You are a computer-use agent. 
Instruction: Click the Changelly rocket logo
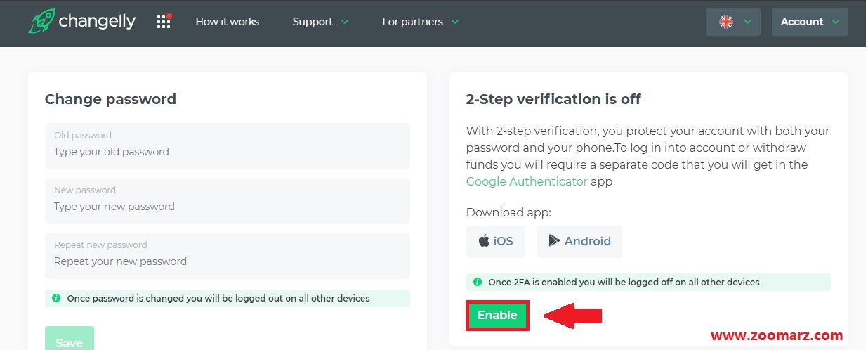click(x=41, y=21)
